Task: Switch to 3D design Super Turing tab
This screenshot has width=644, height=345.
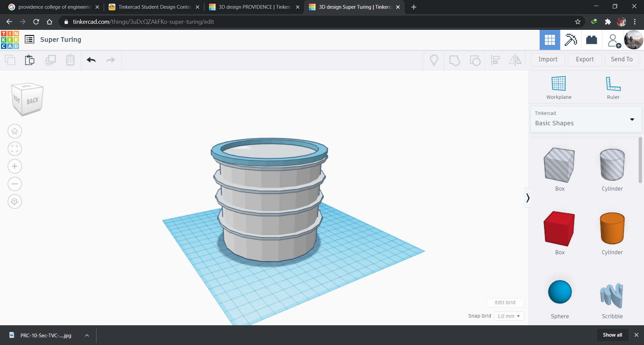Action: 355,7
